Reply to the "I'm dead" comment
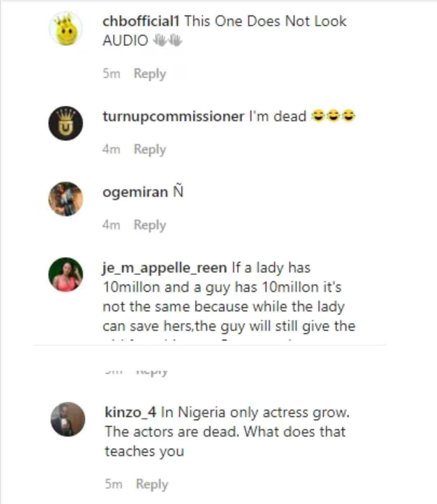Viewport: 437px width, 504px height. pos(150,150)
